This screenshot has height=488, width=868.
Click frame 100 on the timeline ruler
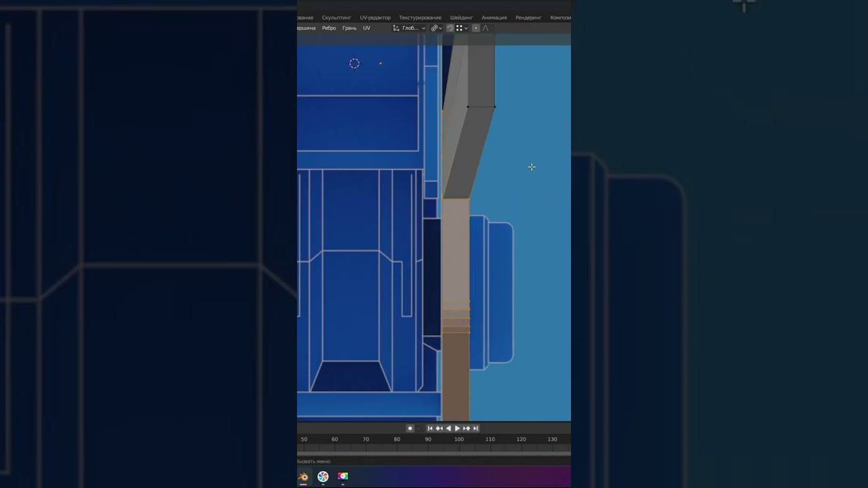(459, 439)
